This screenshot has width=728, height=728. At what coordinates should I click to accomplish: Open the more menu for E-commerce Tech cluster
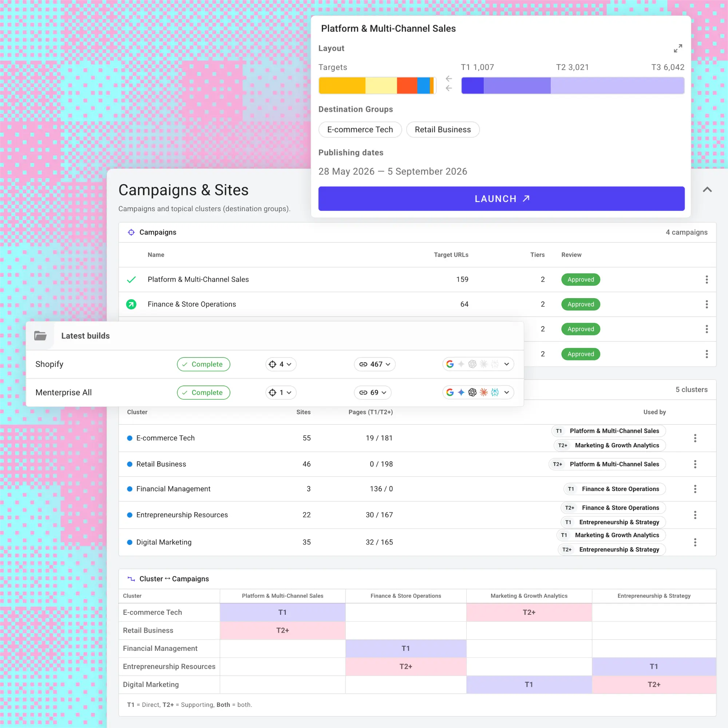[x=695, y=438]
